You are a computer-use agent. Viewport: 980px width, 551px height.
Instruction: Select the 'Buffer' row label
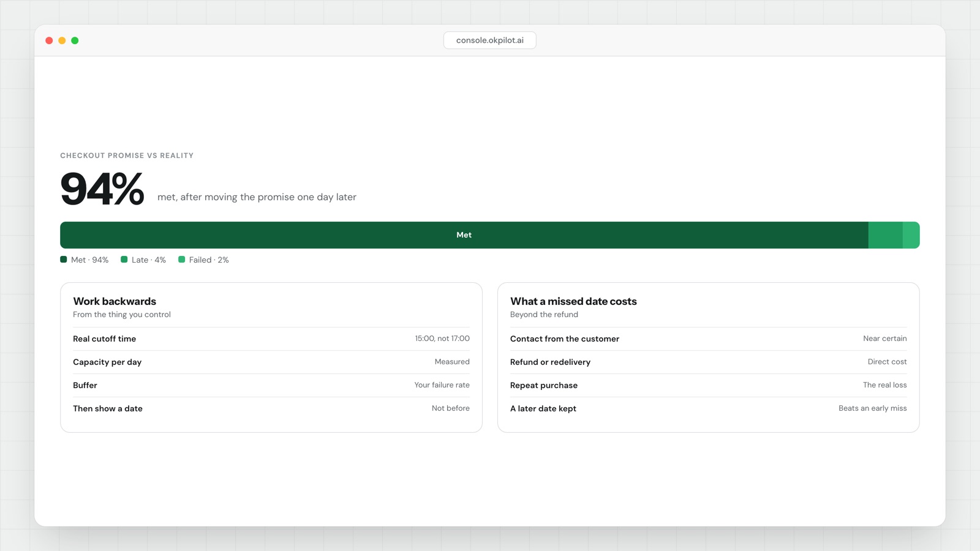85,385
